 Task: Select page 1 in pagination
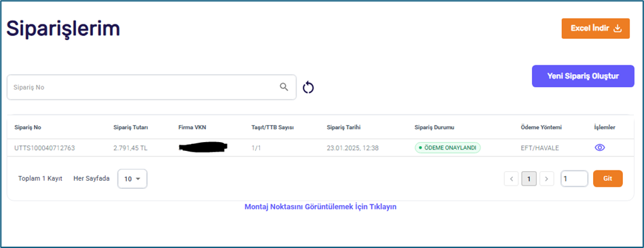click(x=529, y=179)
